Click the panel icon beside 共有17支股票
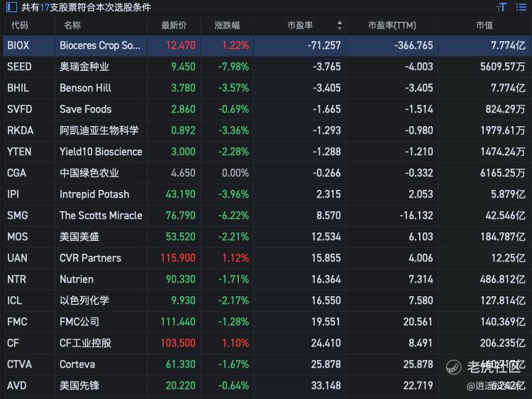 (10, 7)
